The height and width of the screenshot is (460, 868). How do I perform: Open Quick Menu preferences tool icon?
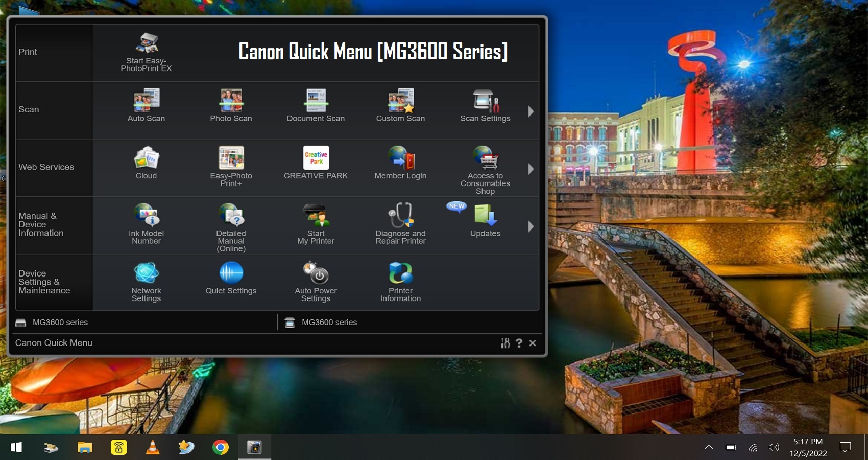(x=505, y=343)
